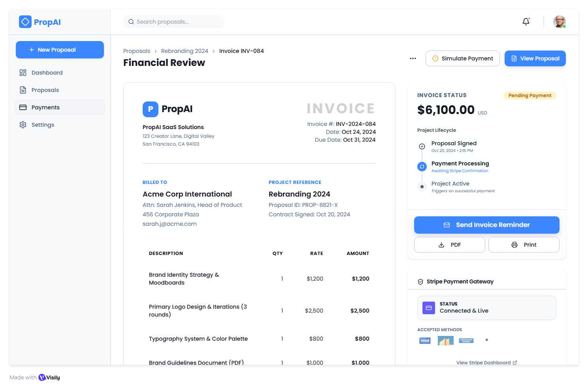
Task: Click the Proposals document icon
Action: pyautogui.click(x=23, y=90)
